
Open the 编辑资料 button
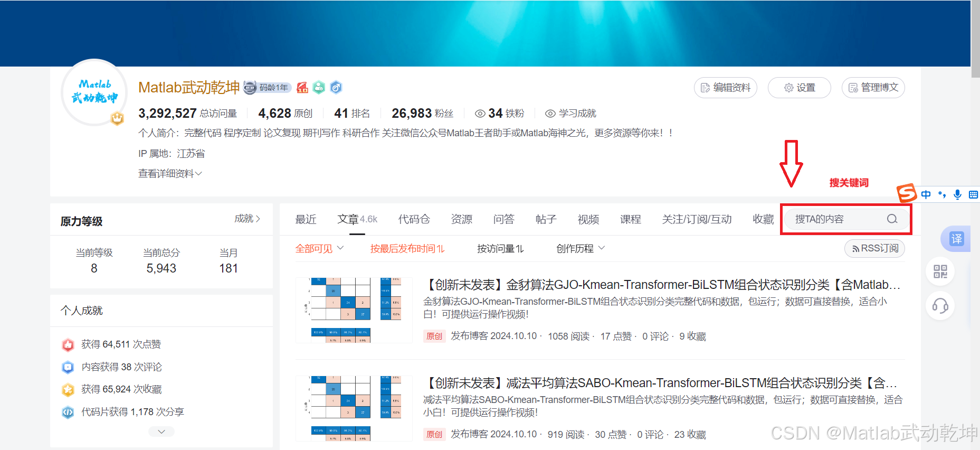725,88
